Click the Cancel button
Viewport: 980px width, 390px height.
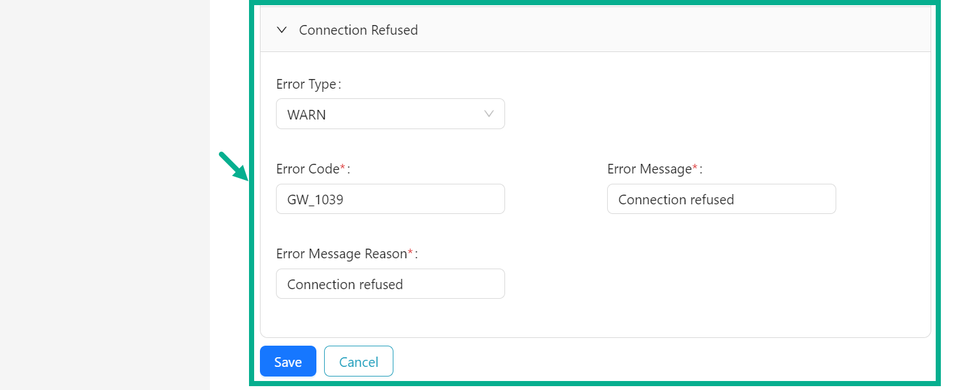(358, 361)
